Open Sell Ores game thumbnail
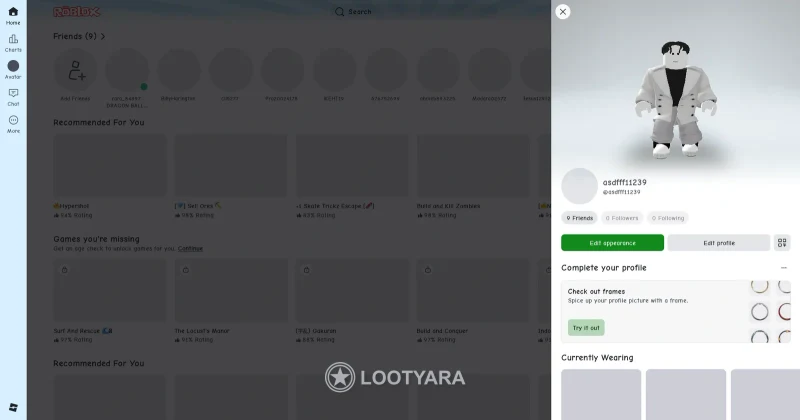 click(x=231, y=165)
